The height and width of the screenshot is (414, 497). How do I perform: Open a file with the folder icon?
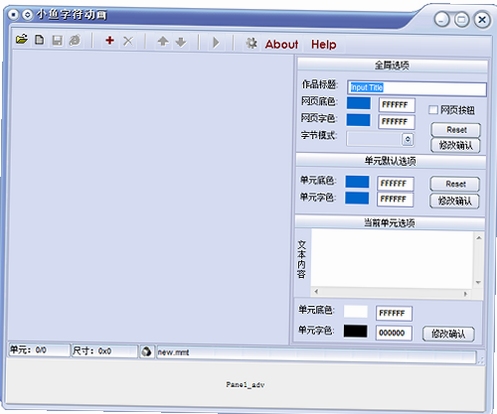[22, 40]
